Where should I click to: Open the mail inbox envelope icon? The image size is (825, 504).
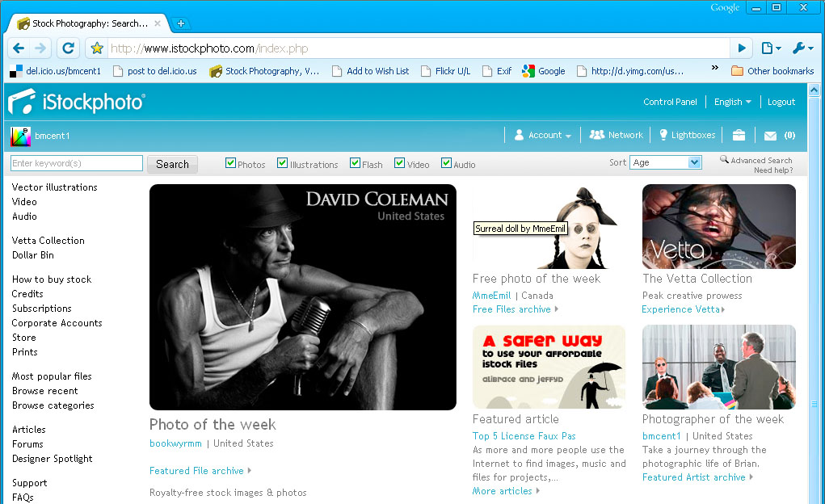coord(770,136)
